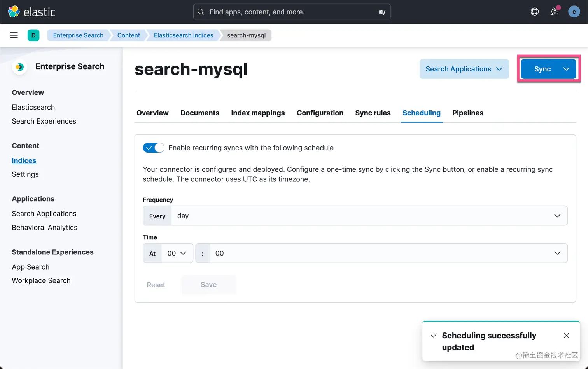588x369 pixels.
Task: Click the Scheduling successfully updated message
Action: (489, 341)
